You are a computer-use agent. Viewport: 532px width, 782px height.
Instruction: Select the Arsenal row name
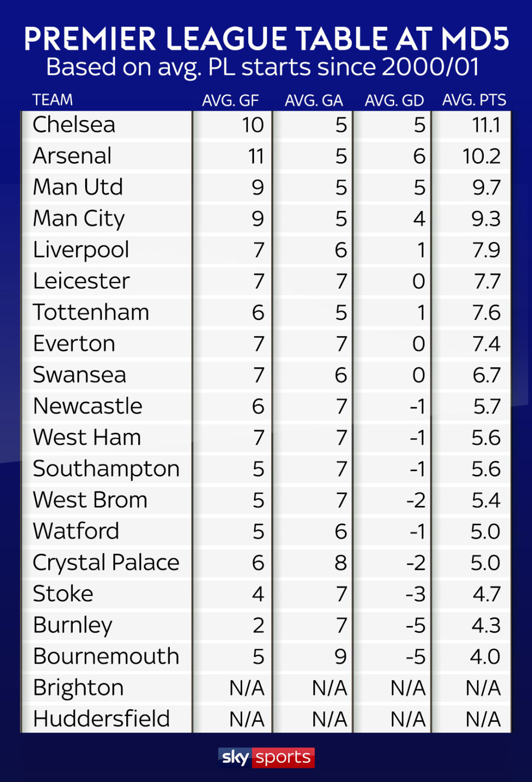tap(72, 156)
